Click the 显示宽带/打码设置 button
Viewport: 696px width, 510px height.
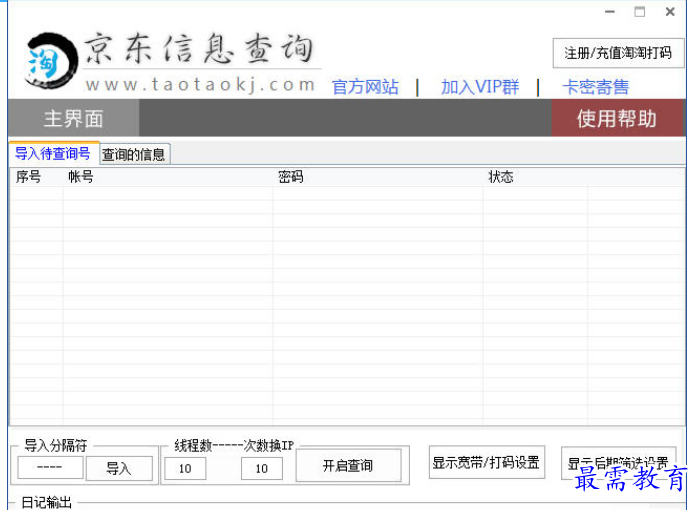click(486, 463)
